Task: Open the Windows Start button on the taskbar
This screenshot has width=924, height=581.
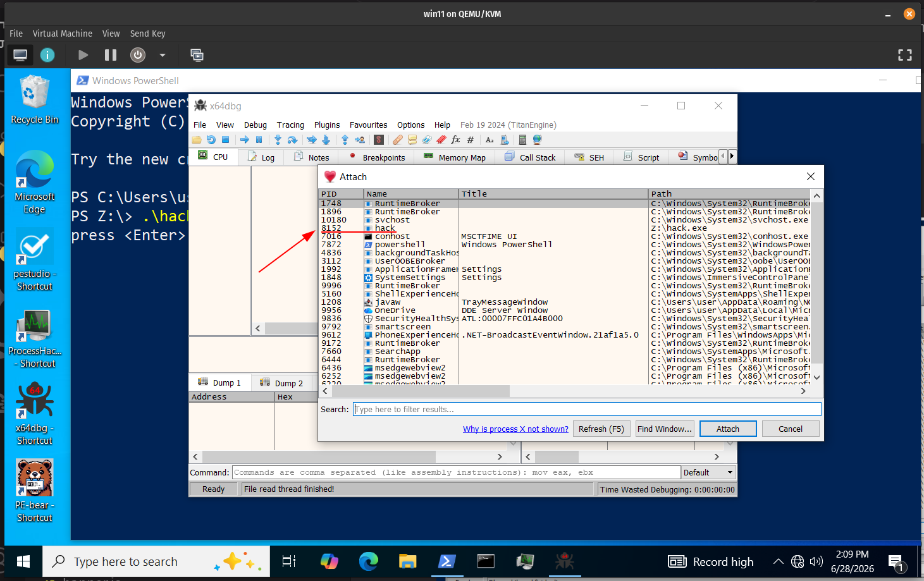Action: pos(23,561)
